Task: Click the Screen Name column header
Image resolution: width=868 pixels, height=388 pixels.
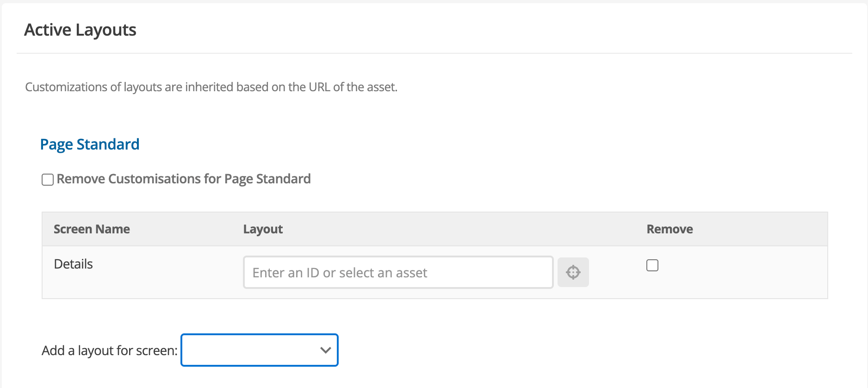Action: [x=92, y=229]
